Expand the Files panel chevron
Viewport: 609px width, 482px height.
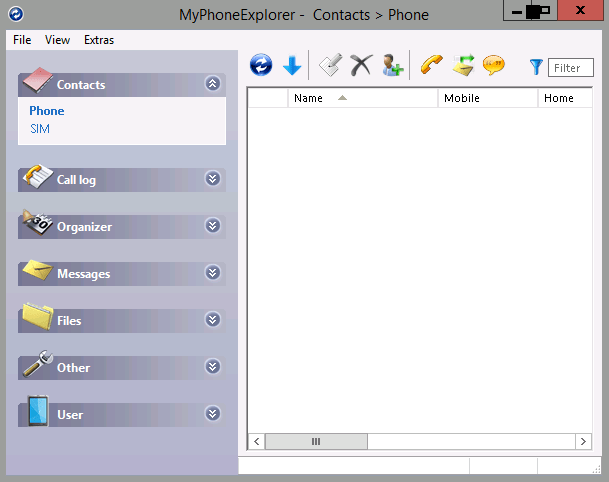(212, 320)
